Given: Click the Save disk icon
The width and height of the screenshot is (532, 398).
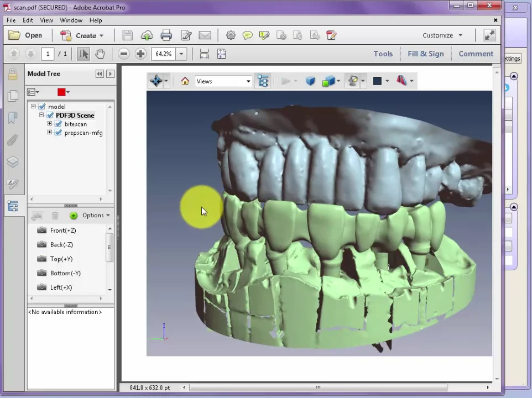Looking at the screenshot, I should pyautogui.click(x=127, y=35).
